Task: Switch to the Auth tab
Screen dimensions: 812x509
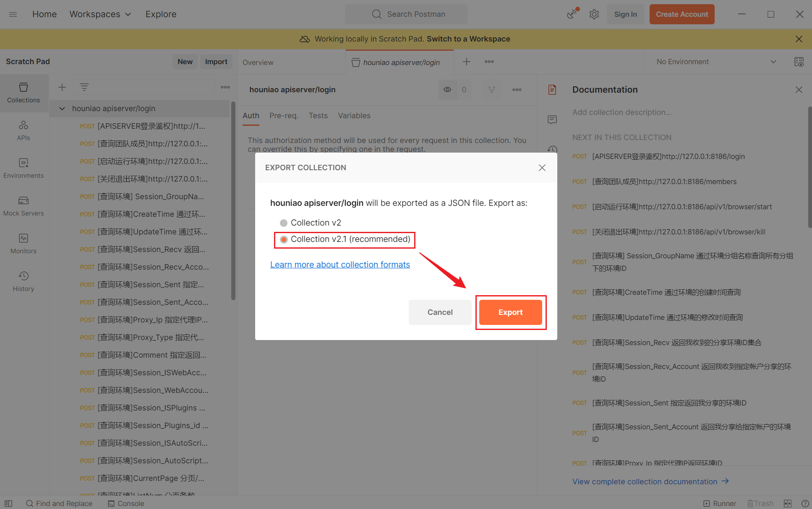Action: (251, 116)
